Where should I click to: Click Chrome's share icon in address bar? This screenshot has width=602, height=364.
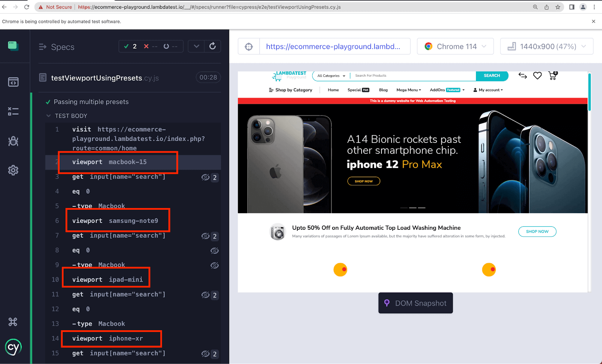tap(546, 7)
